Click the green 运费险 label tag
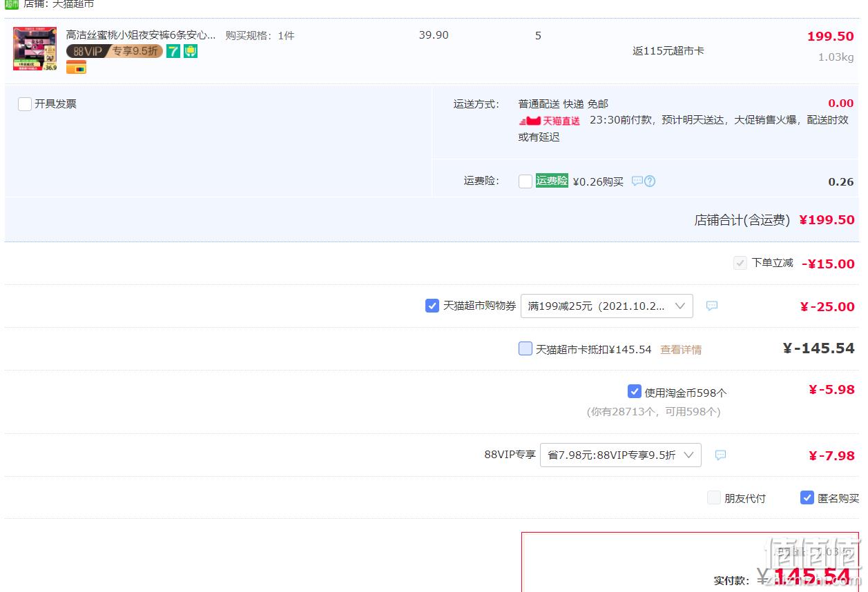The width and height of the screenshot is (868, 592). pyautogui.click(x=552, y=181)
